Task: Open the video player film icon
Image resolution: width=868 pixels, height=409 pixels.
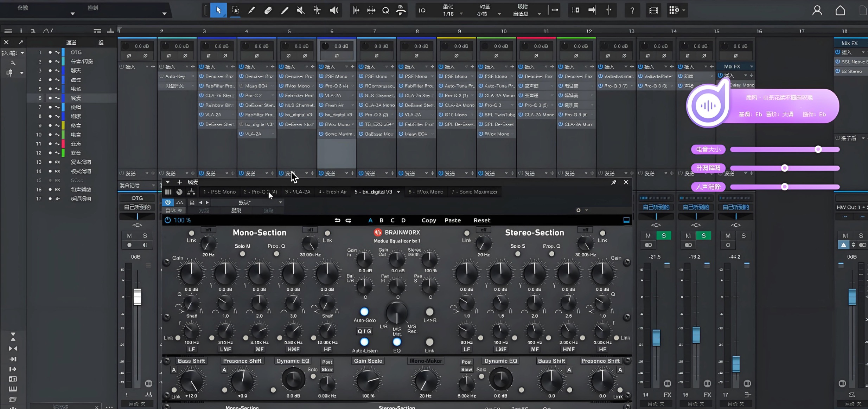Action: click(x=653, y=11)
